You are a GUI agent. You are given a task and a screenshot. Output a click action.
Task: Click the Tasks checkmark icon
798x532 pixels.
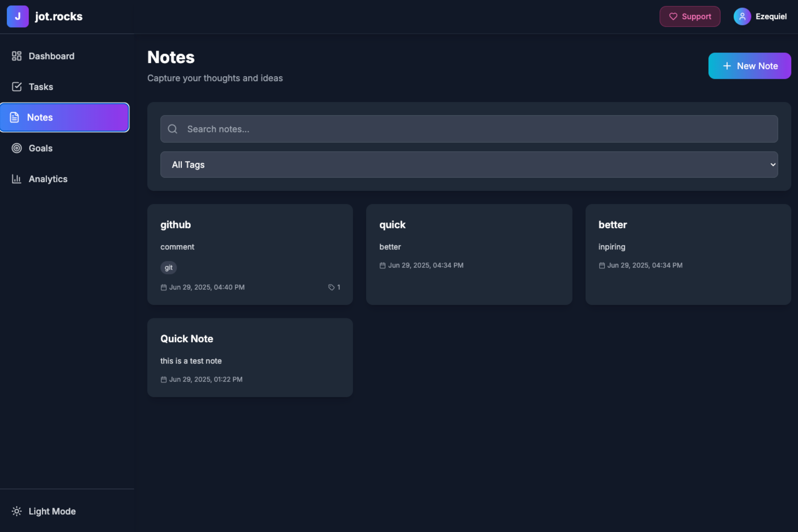click(x=16, y=87)
